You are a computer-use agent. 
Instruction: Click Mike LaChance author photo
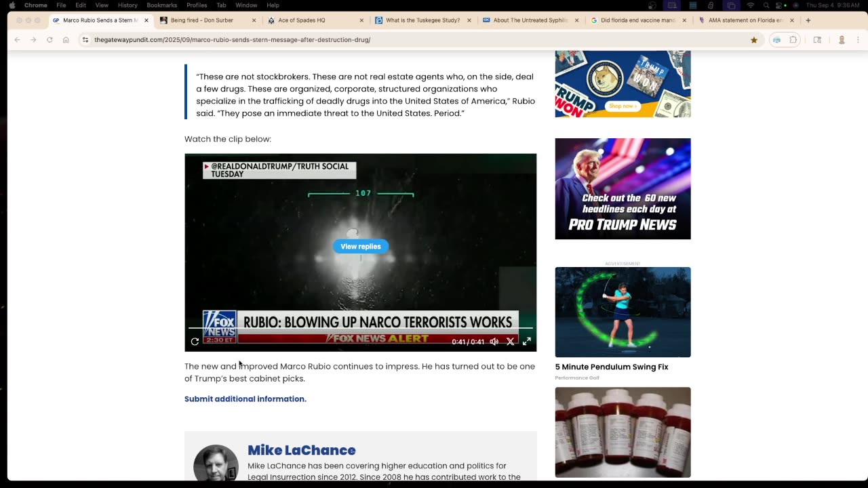(216, 463)
